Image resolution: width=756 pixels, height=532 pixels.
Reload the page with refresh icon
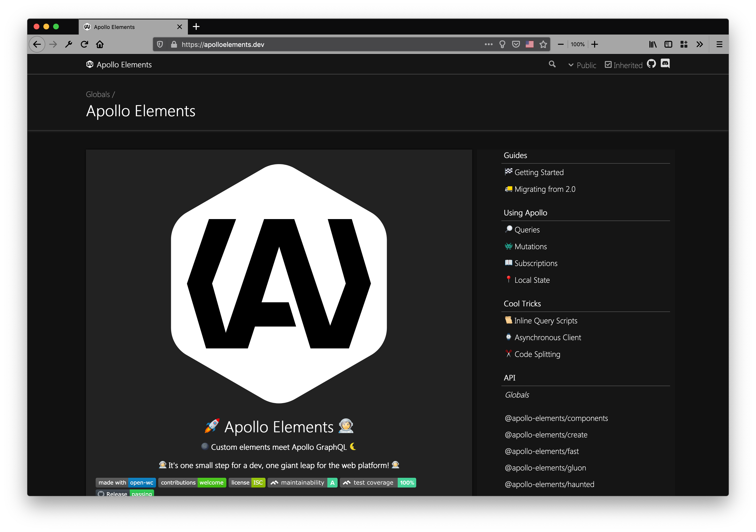coord(84,44)
